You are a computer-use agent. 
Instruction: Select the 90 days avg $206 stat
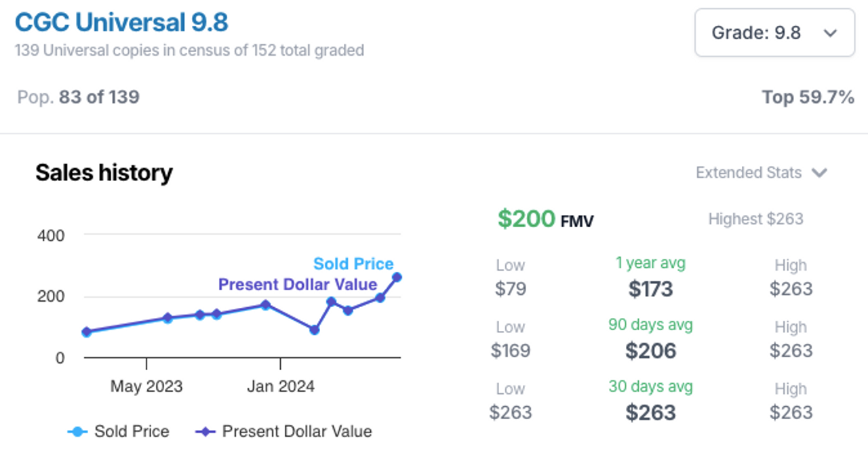(x=650, y=340)
